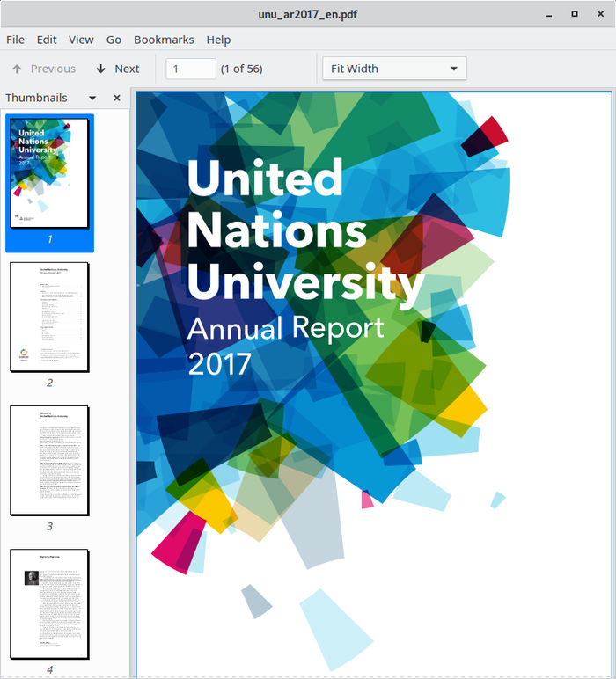The width and height of the screenshot is (616, 679).
Task: Click the Next page down-arrow icon
Action: (x=101, y=69)
